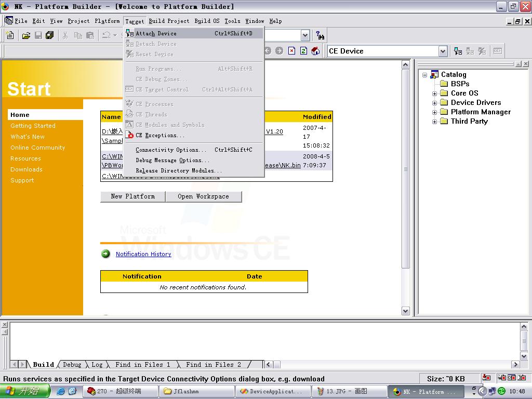532x399 pixels.
Task: Click the Stop loading icon
Action: point(292,51)
